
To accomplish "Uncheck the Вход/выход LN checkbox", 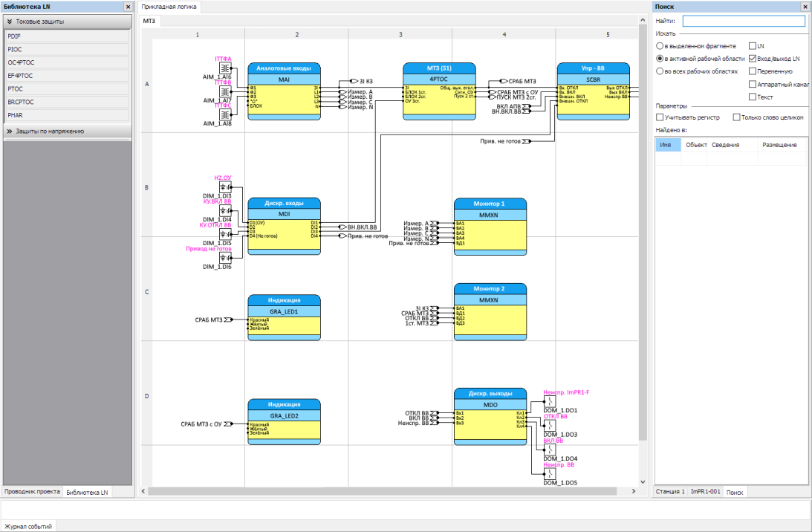I will point(753,59).
